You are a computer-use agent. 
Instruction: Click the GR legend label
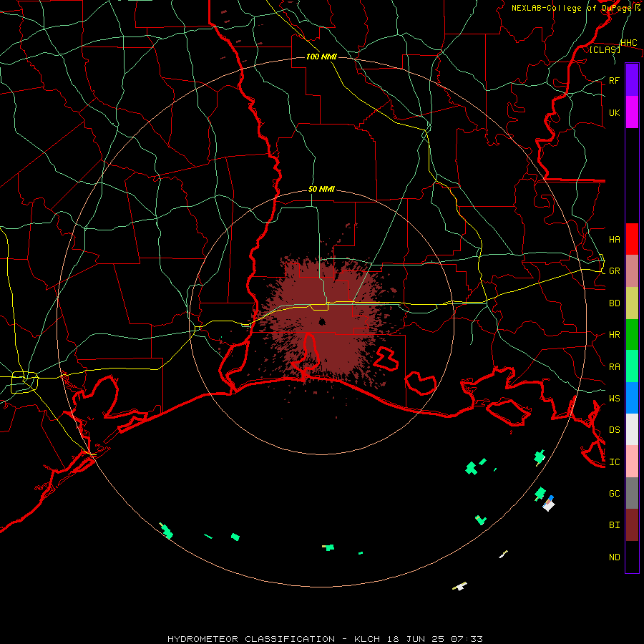[614, 271]
